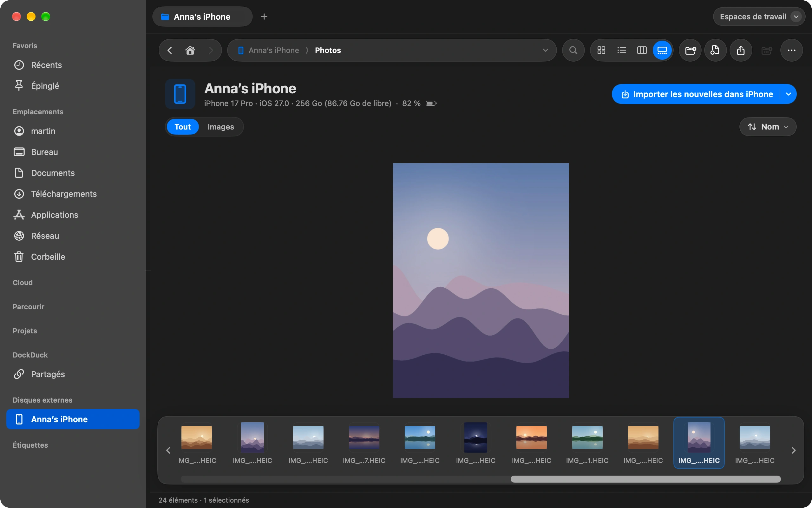Open the share icon

point(741,50)
